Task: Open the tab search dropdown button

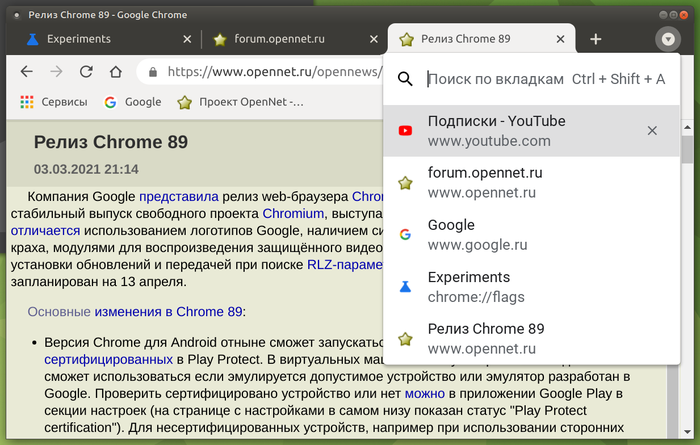Action: tap(668, 39)
